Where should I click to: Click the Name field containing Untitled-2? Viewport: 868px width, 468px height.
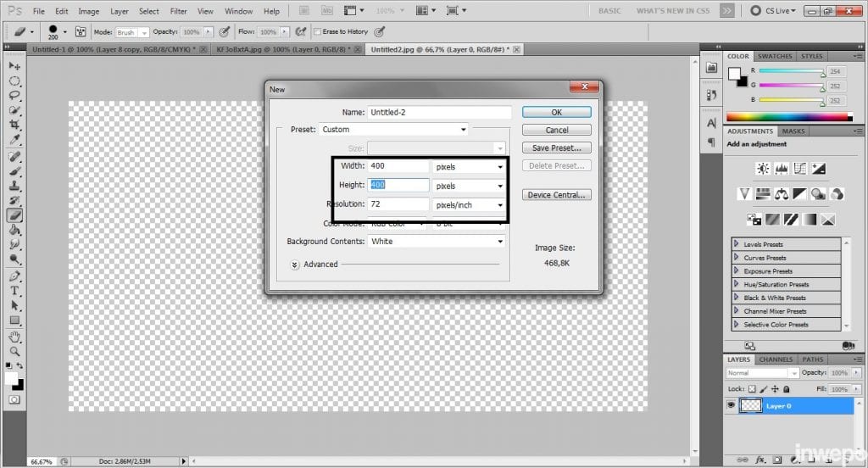439,112
